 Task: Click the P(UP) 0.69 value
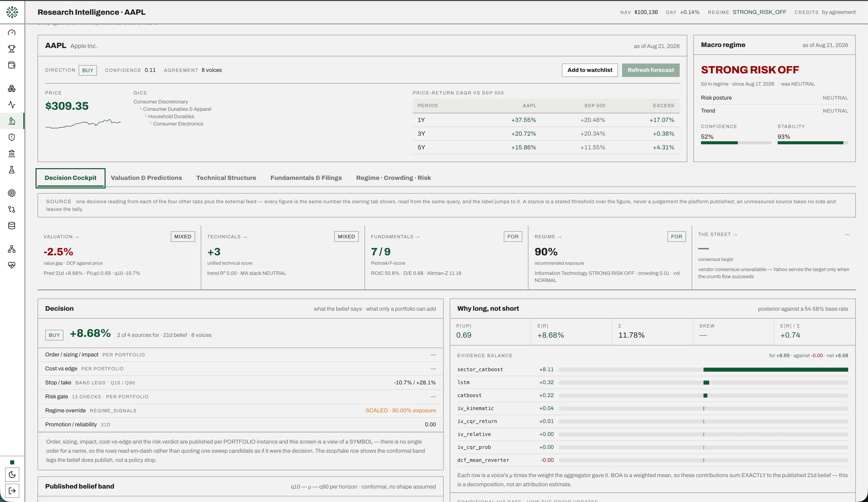coord(464,335)
